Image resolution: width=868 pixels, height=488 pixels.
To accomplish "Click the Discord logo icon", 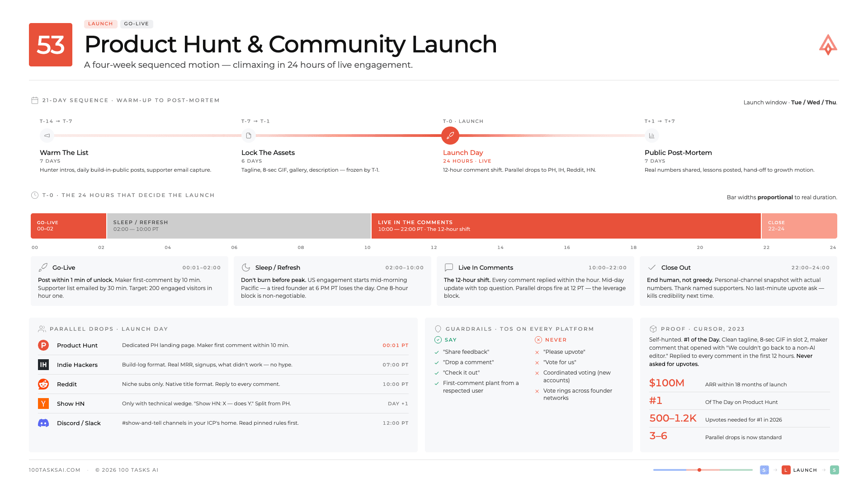I will [x=43, y=423].
